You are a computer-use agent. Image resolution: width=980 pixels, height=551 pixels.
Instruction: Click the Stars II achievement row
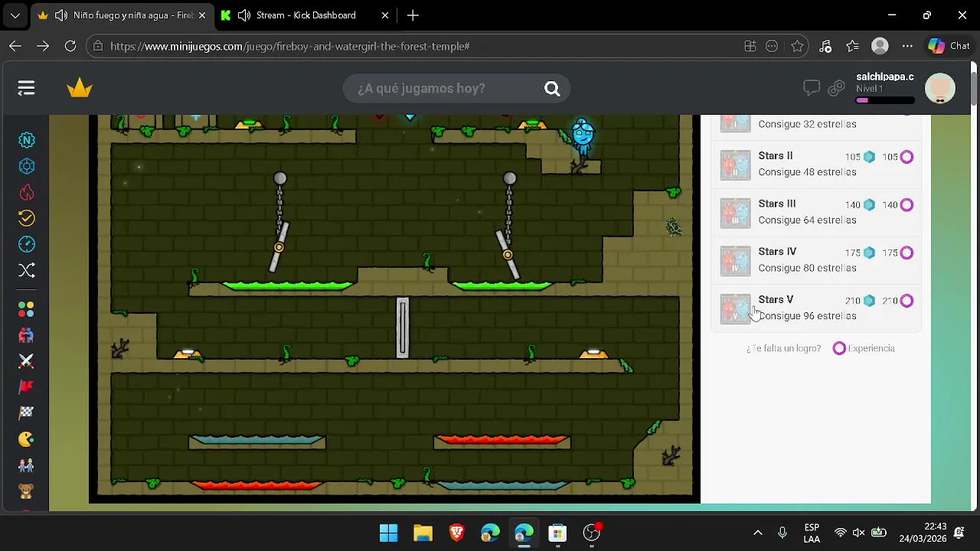click(816, 164)
